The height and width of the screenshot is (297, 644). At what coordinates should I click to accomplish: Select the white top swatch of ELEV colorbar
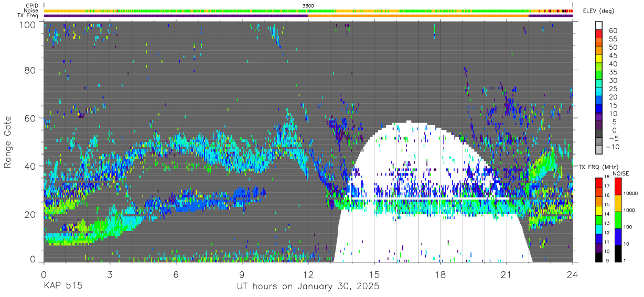tap(599, 25)
